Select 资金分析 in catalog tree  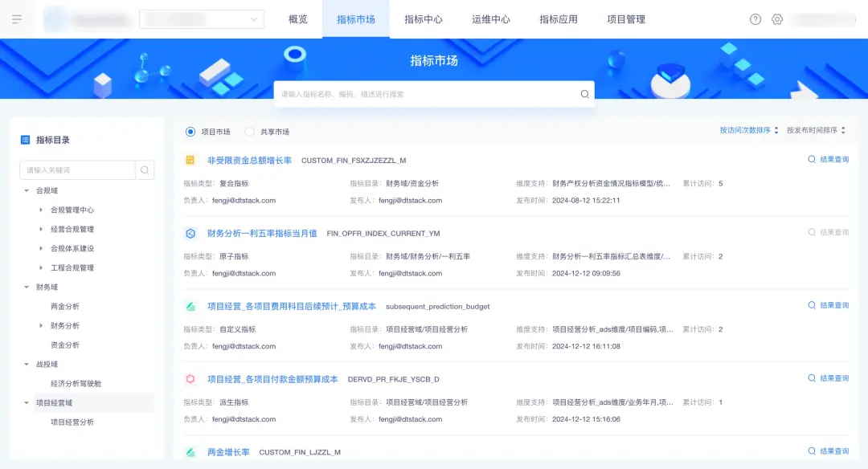tap(65, 345)
